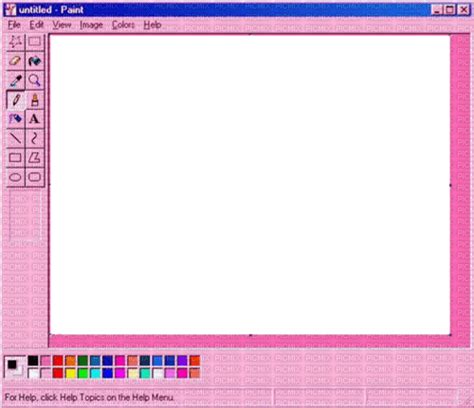
Task: Click inside the white drawing canvas
Action: pos(250,184)
